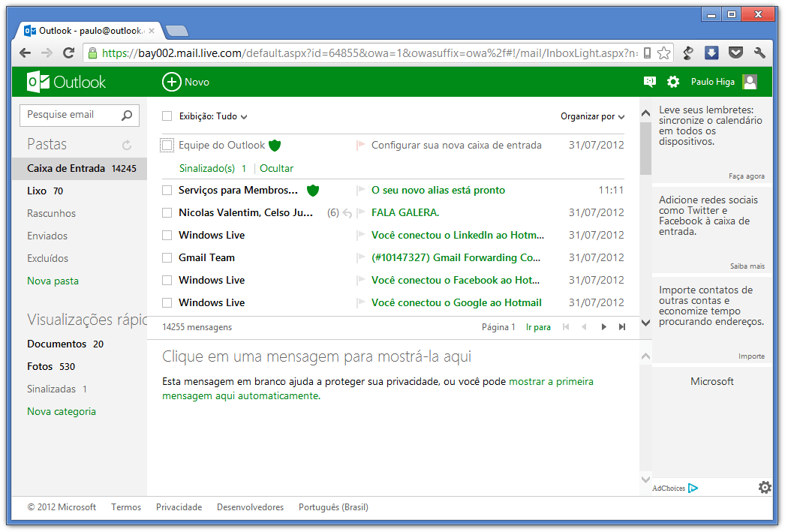785x532 pixels.
Task: Refresh folders with the Pastas reload icon
Action: pos(127,145)
